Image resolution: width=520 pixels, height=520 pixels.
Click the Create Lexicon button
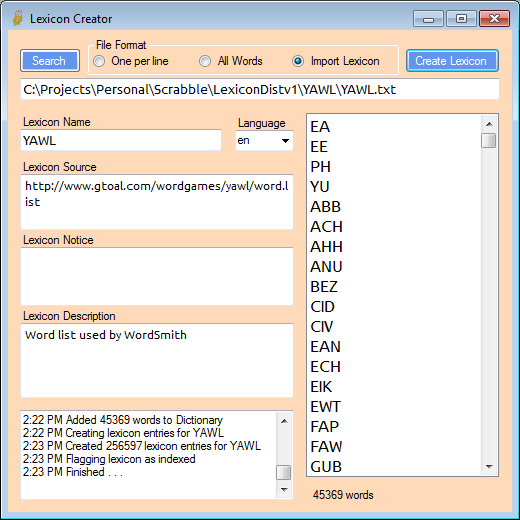pyautogui.click(x=452, y=61)
